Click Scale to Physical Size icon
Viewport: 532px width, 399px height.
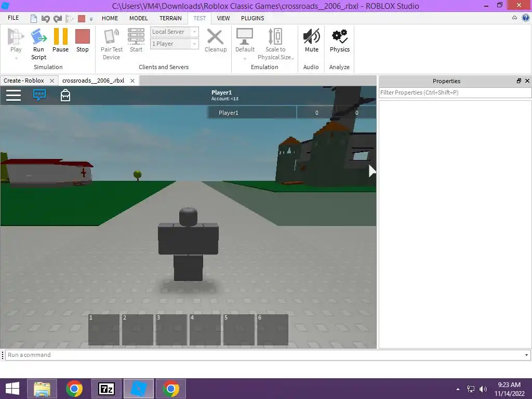coord(275,37)
